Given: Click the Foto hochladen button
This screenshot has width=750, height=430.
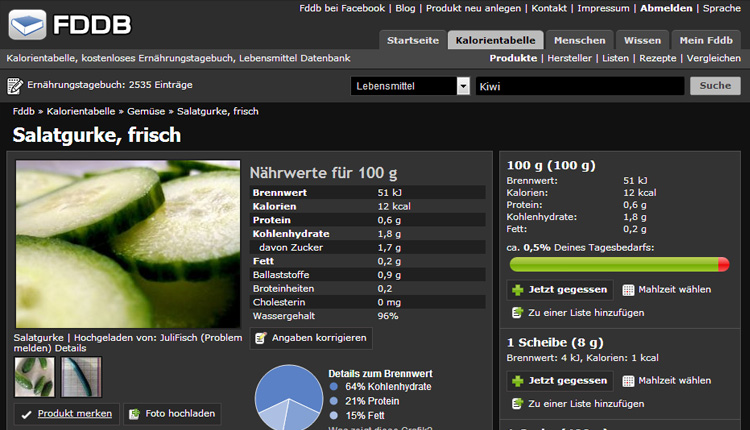Looking at the screenshot, I should (172, 414).
